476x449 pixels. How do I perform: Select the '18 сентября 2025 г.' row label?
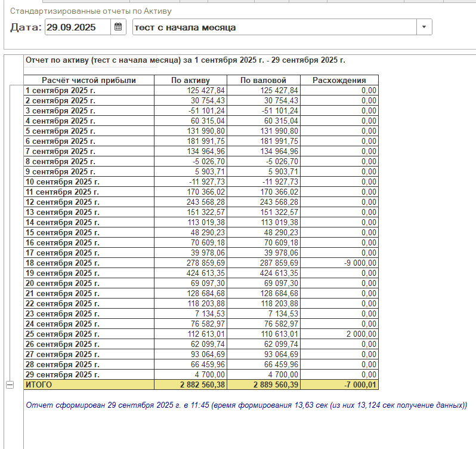coord(89,263)
